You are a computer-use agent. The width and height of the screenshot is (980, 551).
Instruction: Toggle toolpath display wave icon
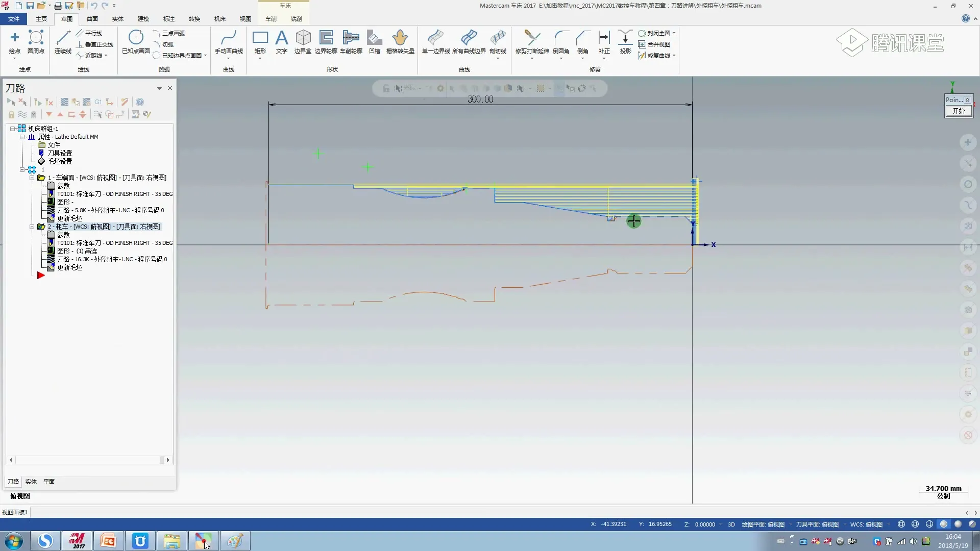(22, 115)
